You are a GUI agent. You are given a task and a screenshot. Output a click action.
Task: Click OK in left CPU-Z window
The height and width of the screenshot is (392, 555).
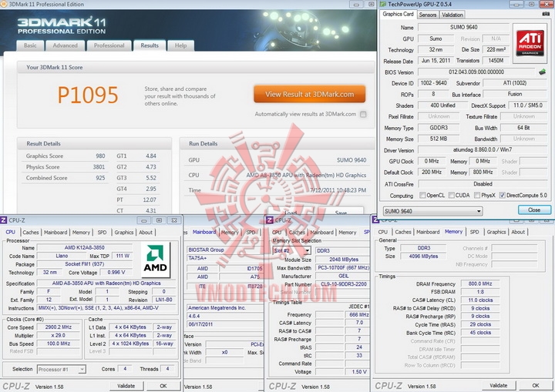(x=163, y=386)
